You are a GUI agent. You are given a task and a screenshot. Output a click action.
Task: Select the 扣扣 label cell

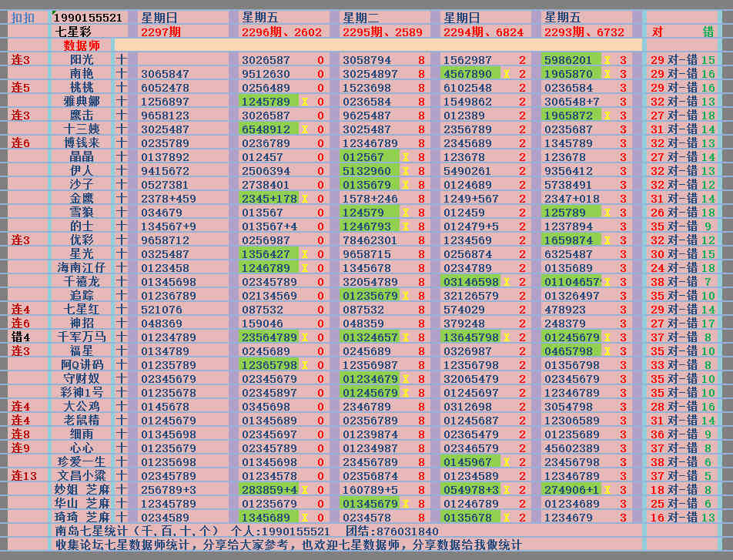(23, 18)
